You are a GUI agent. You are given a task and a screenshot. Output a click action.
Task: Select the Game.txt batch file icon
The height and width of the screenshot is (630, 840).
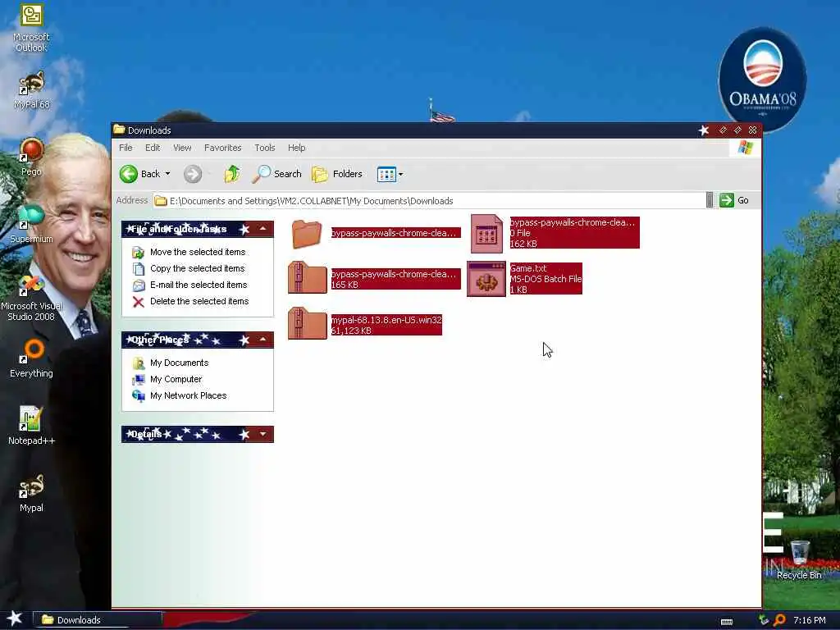point(486,279)
